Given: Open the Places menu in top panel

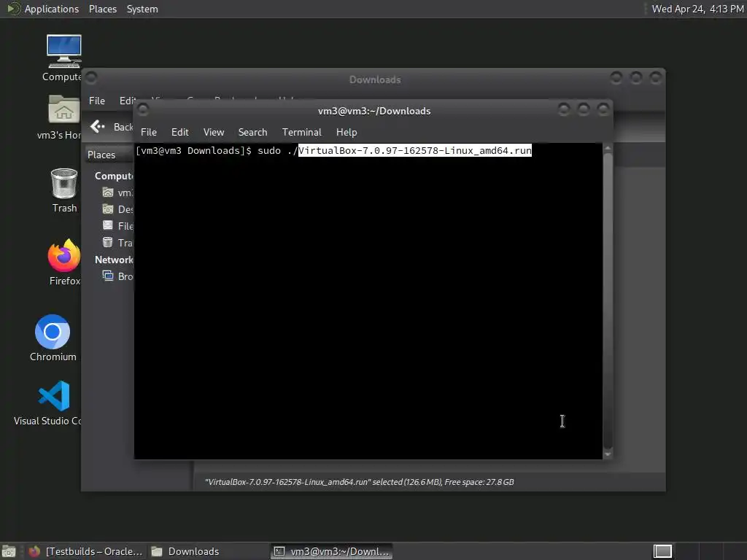Looking at the screenshot, I should coord(102,9).
